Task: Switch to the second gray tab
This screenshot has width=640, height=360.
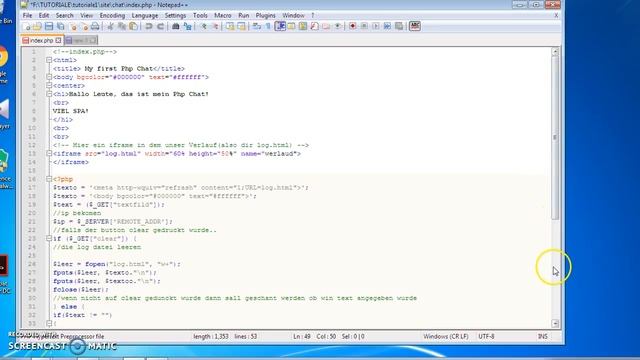Action: pyautogui.click(x=81, y=41)
